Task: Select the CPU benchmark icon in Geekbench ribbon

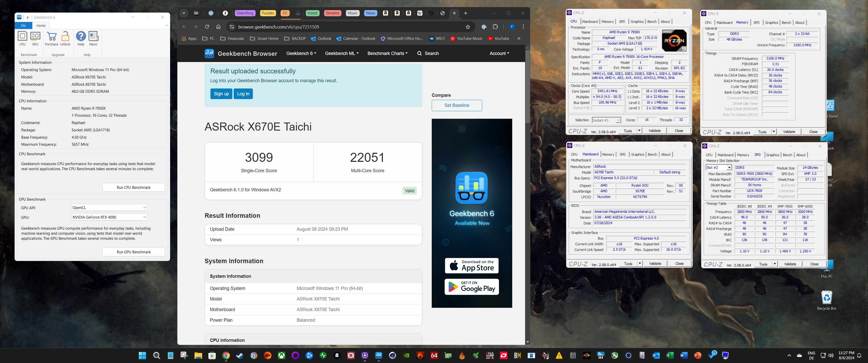Action: [x=22, y=38]
